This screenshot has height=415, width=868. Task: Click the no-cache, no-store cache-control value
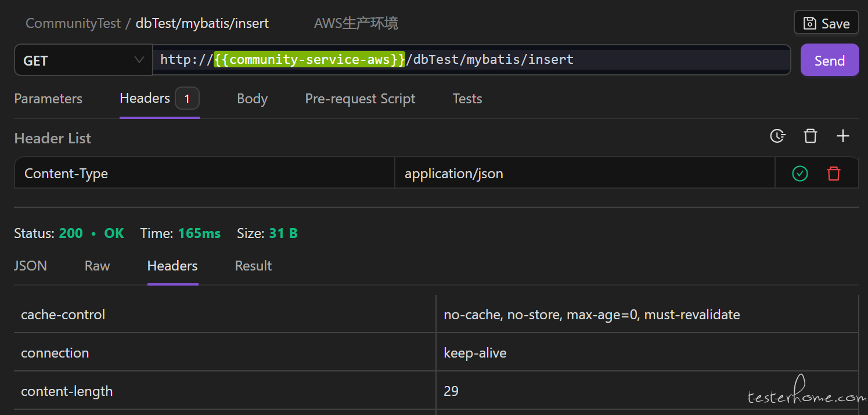point(592,315)
